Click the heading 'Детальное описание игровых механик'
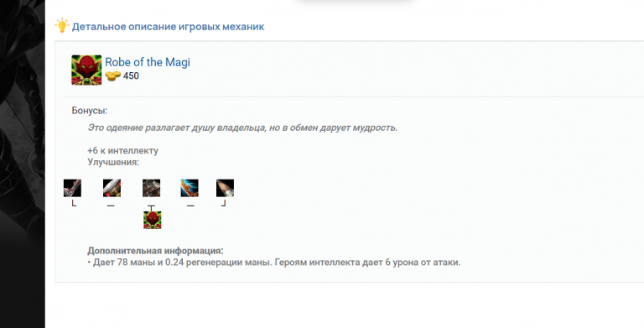This screenshot has height=328, width=644. click(x=168, y=27)
